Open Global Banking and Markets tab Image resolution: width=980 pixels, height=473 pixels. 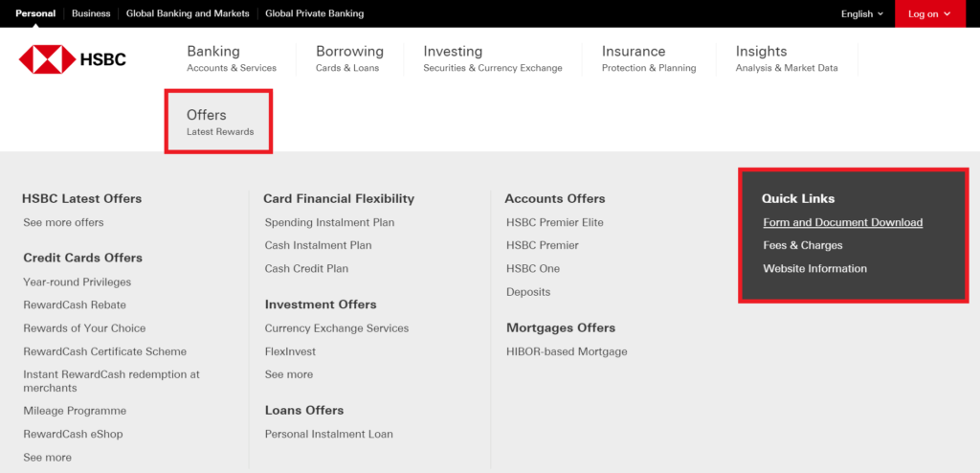point(188,13)
